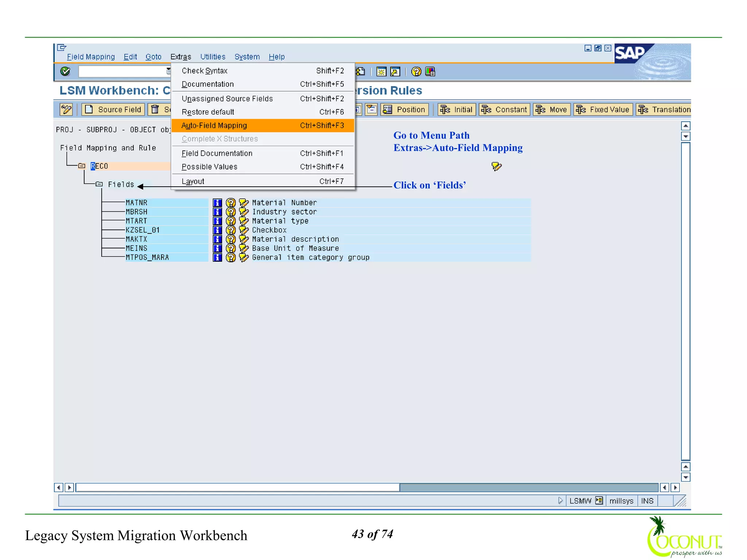Choose Field Documentation menu entry
Screen dimensions: 747x560
coord(263,153)
